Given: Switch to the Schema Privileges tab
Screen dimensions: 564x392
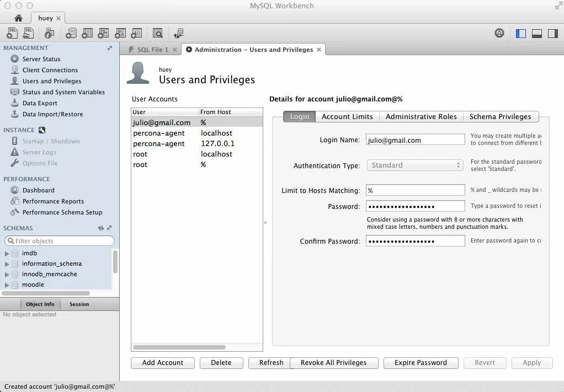Looking at the screenshot, I should (501, 116).
